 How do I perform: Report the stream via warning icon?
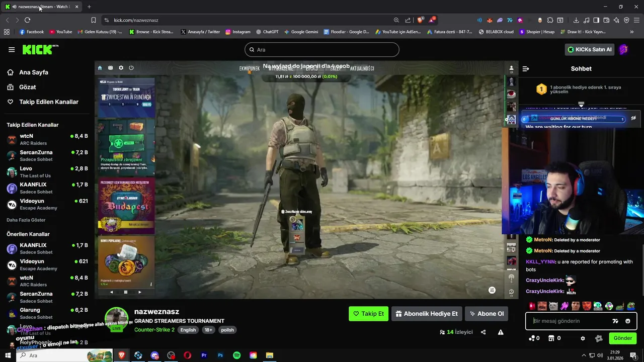tap(501, 332)
